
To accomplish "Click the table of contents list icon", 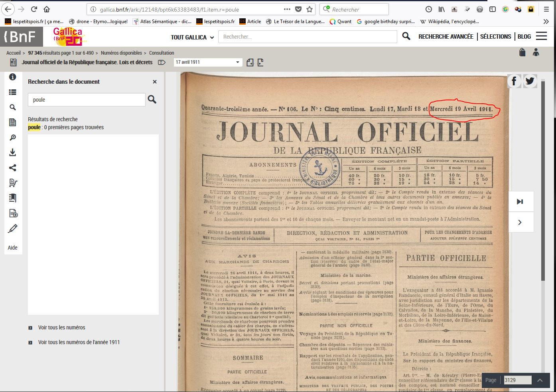I will click(13, 92).
